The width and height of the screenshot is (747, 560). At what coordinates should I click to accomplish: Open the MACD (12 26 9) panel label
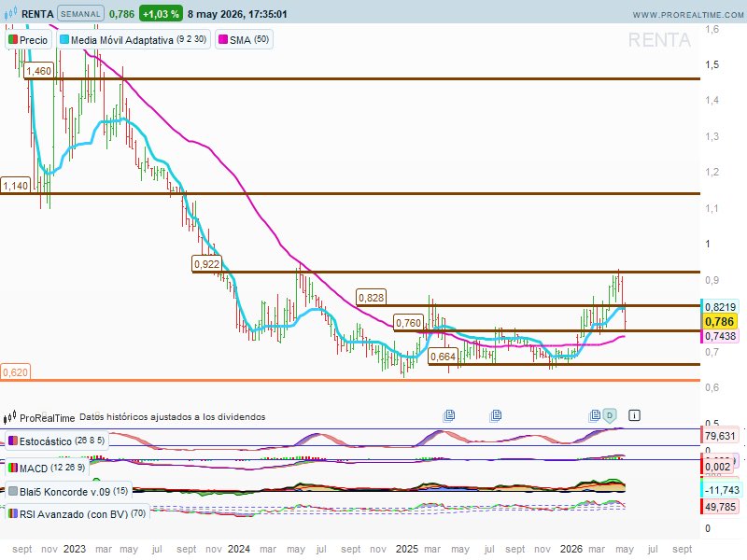tap(52, 469)
